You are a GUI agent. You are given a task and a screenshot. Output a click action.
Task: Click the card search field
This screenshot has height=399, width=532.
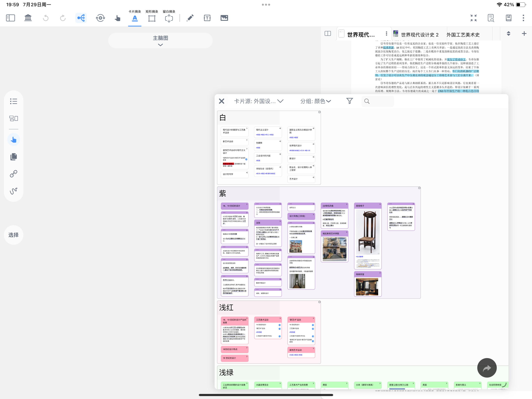[x=378, y=101]
